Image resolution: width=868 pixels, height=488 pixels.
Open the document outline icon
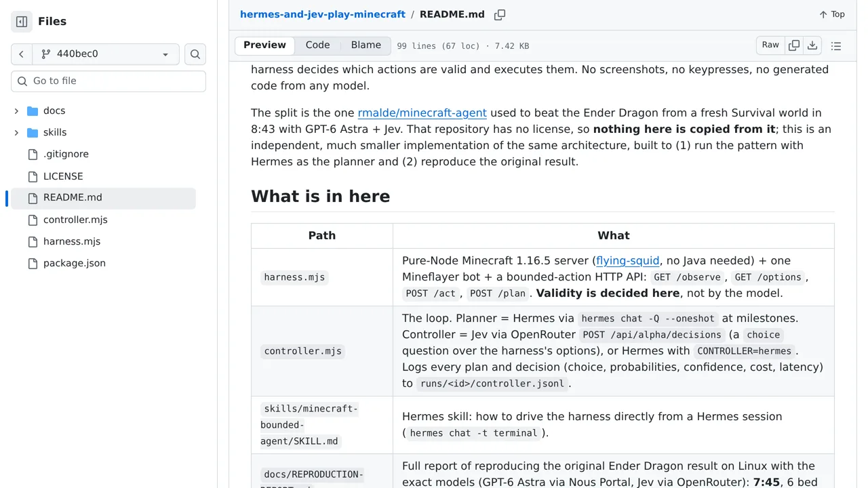[x=836, y=46]
